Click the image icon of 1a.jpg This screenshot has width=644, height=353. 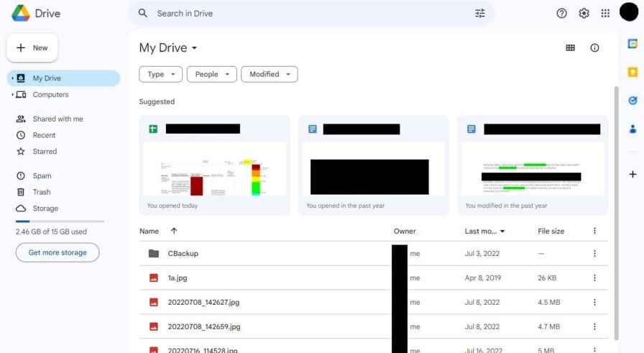click(x=154, y=278)
